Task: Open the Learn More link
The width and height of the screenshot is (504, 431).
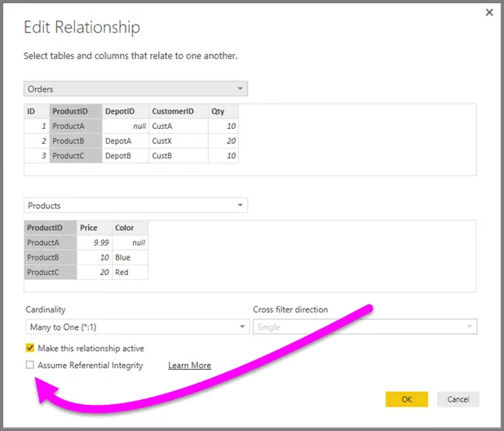Action: tap(190, 366)
